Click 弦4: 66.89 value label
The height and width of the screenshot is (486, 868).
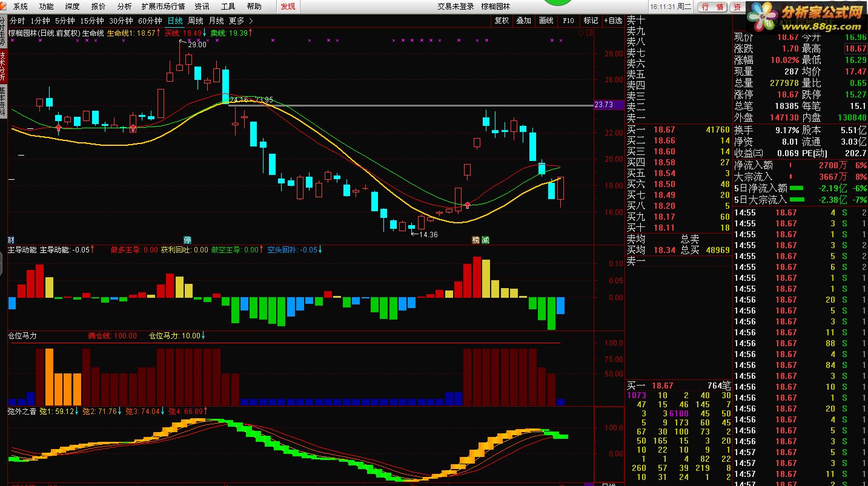point(185,412)
